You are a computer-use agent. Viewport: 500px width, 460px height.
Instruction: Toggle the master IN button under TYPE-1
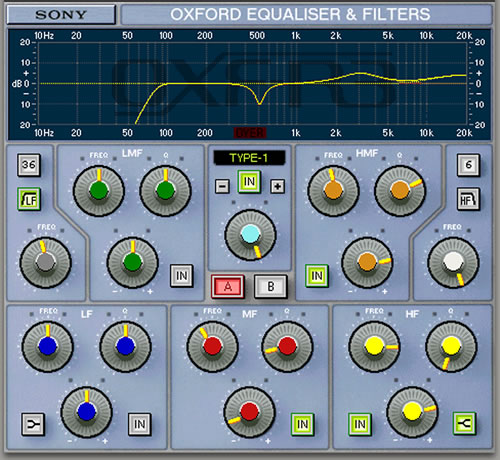click(x=249, y=182)
